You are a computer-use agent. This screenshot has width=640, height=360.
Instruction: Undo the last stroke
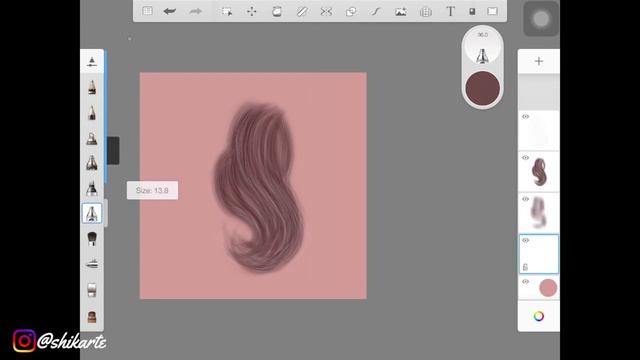170,11
